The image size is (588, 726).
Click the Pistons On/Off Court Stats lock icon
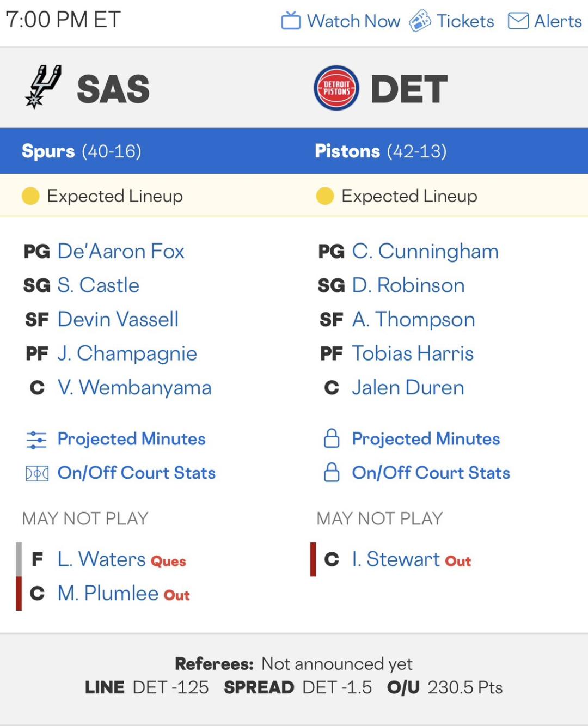[332, 473]
